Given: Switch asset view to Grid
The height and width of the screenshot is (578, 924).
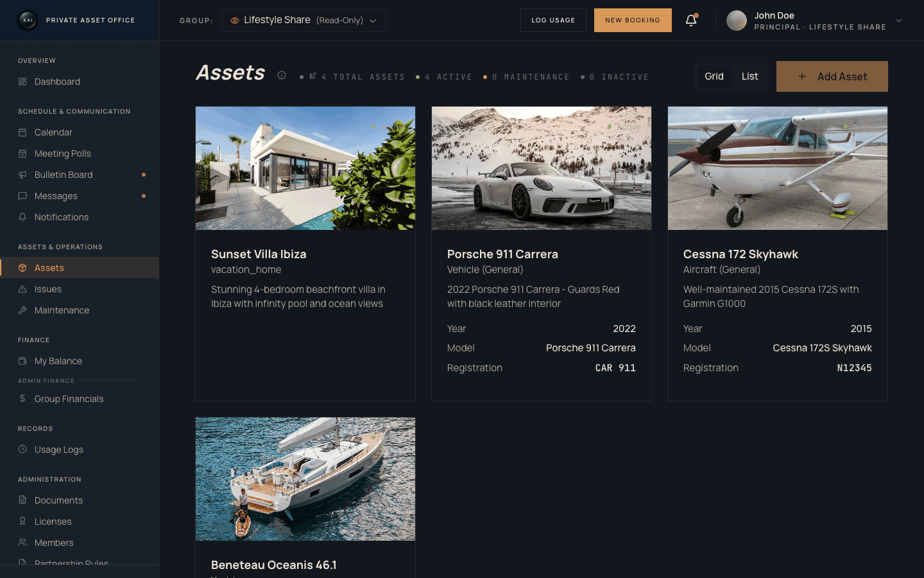Looking at the screenshot, I should (714, 76).
